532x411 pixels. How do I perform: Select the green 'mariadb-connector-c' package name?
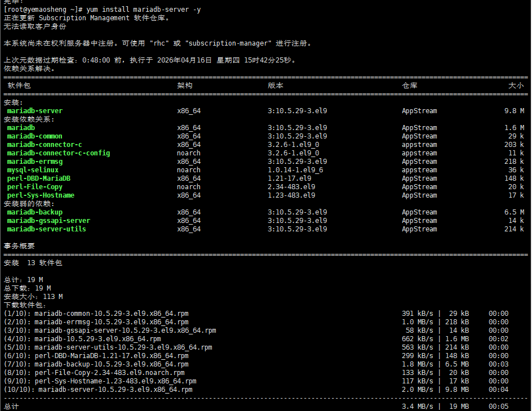click(x=45, y=145)
